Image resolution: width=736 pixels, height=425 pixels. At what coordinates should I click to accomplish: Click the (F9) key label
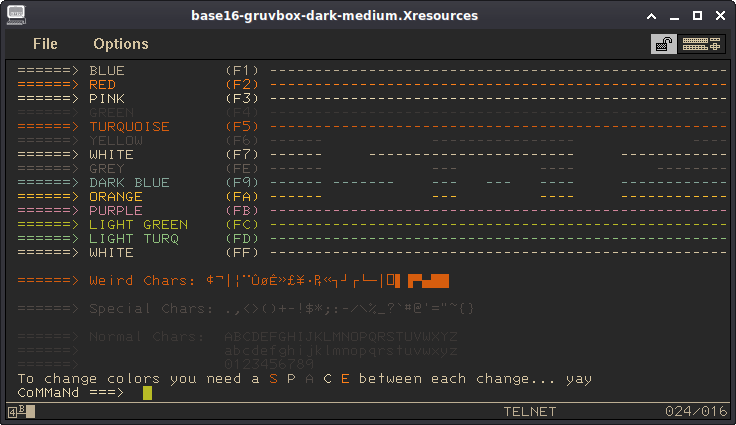click(x=242, y=183)
